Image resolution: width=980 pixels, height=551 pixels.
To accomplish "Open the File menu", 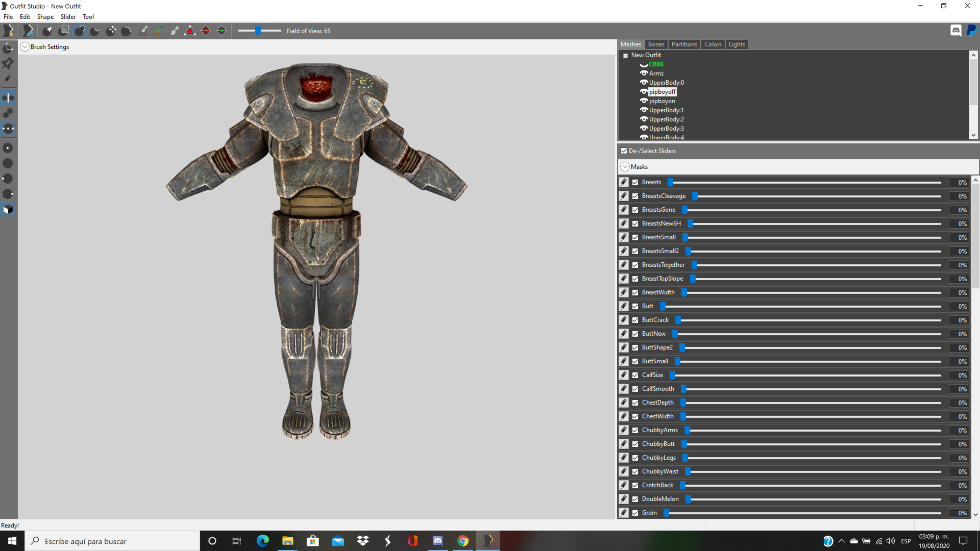I will pos(8,17).
